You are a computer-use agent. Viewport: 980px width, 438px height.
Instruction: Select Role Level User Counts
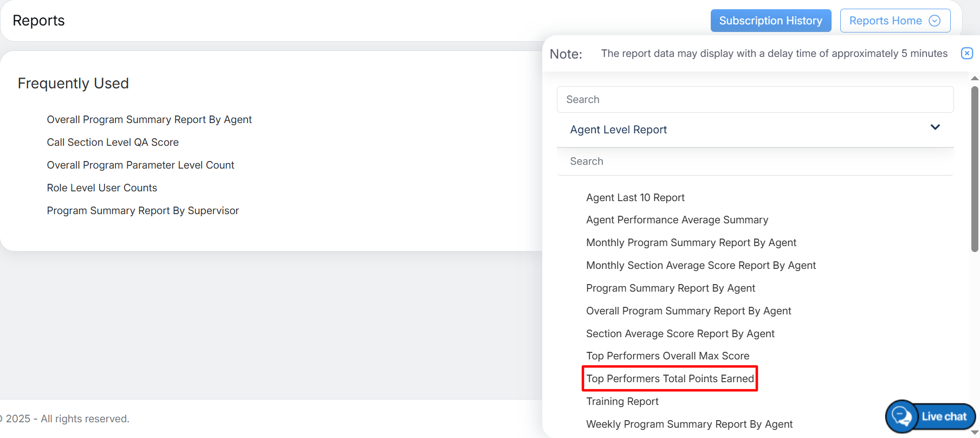(x=102, y=188)
